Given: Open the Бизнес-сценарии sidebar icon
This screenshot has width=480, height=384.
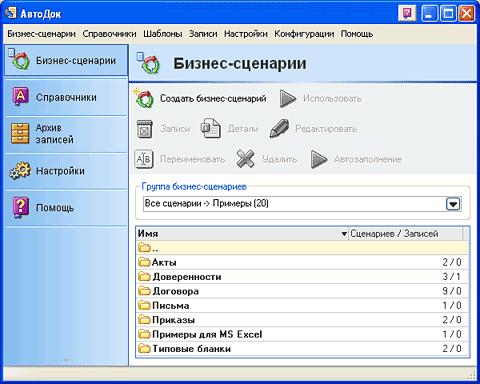Looking at the screenshot, I should point(19,60).
